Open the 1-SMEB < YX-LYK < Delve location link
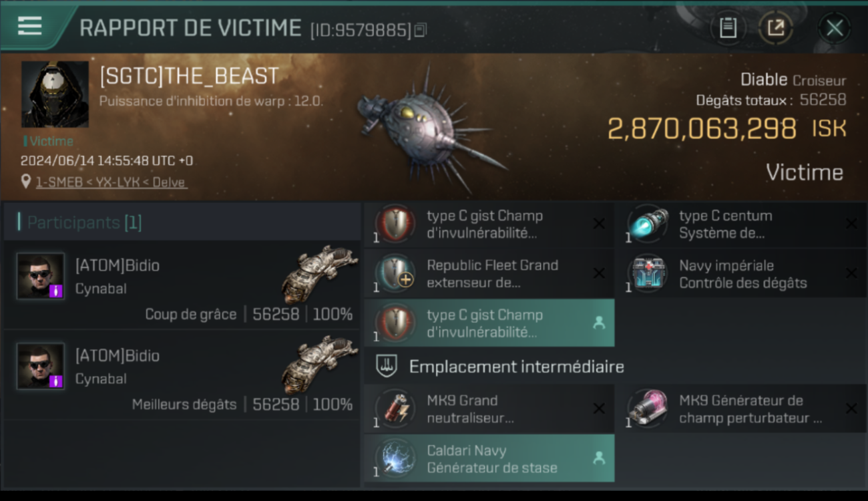868x501 pixels. (x=111, y=182)
